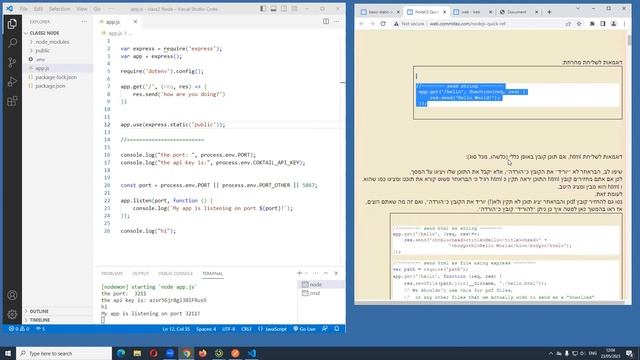Open the Selection menu in VS Code
Screen dimensions: 640x360
click(60, 9)
